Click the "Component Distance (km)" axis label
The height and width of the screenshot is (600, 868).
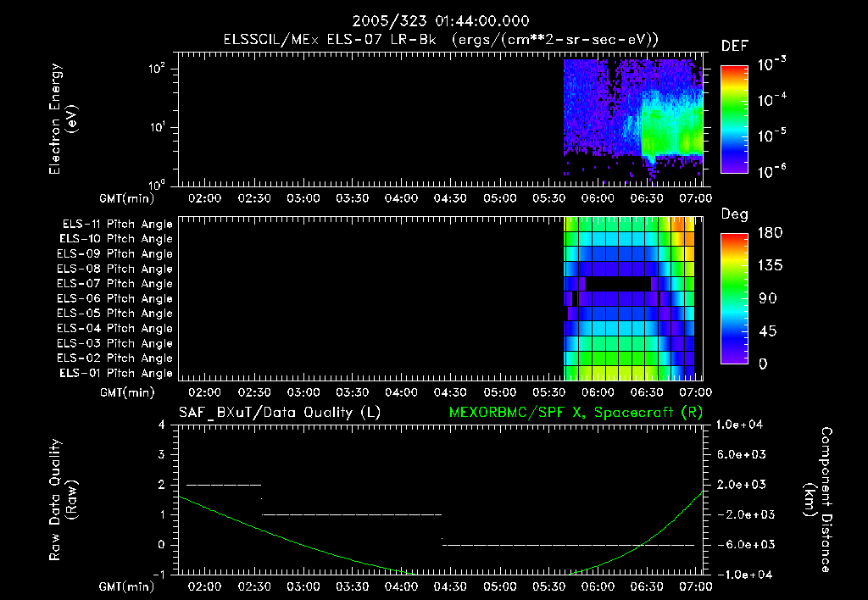point(818,500)
